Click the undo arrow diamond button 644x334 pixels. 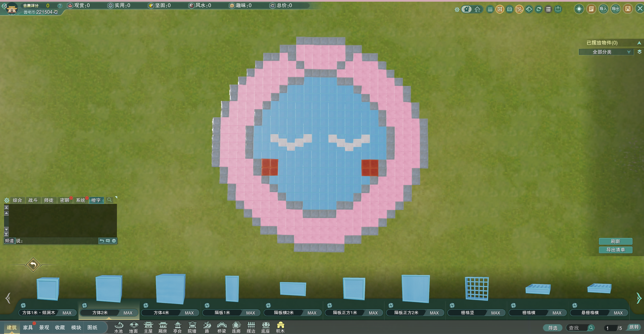33,265
